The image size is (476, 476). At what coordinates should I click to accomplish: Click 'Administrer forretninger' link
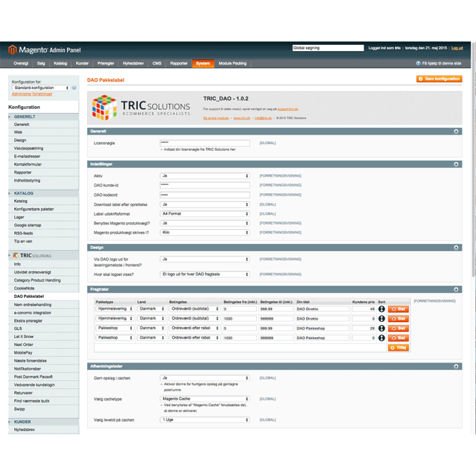[32, 94]
